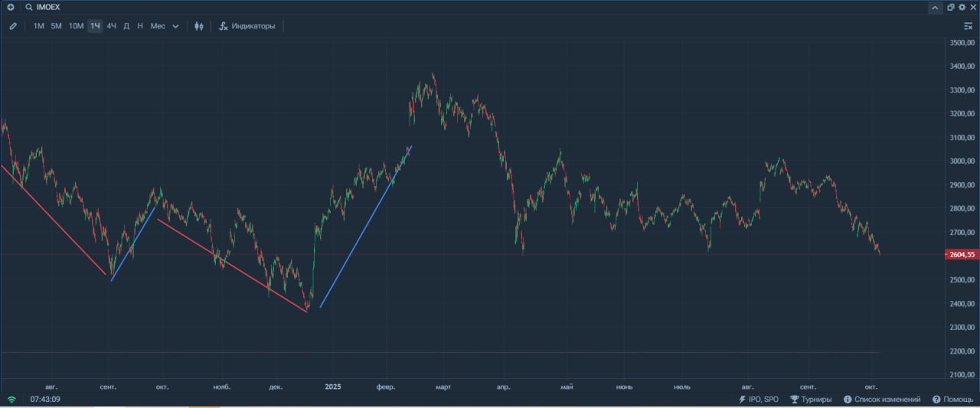The height and width of the screenshot is (408, 980).
Task: Click the clear drawings list icon
Action: point(968,26)
